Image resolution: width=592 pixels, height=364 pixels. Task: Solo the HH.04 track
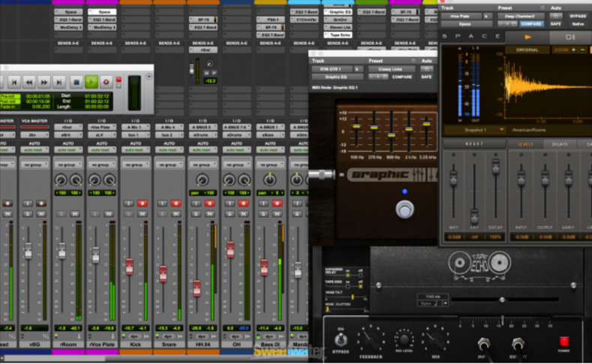[x=196, y=214]
